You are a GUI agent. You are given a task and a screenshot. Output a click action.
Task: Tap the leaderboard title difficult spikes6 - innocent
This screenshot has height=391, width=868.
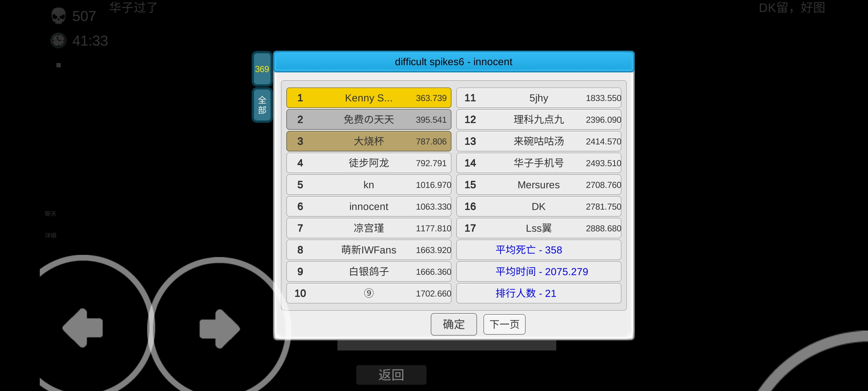click(454, 62)
